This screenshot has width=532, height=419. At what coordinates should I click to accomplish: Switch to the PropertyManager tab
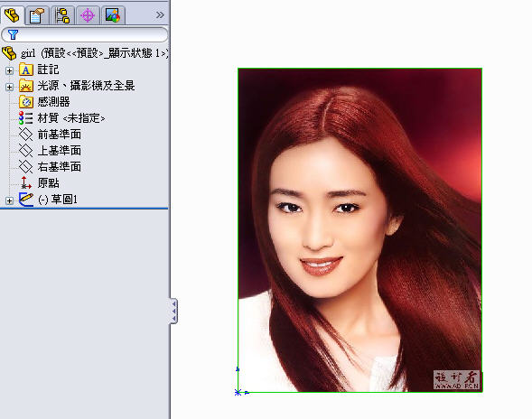[x=37, y=15]
